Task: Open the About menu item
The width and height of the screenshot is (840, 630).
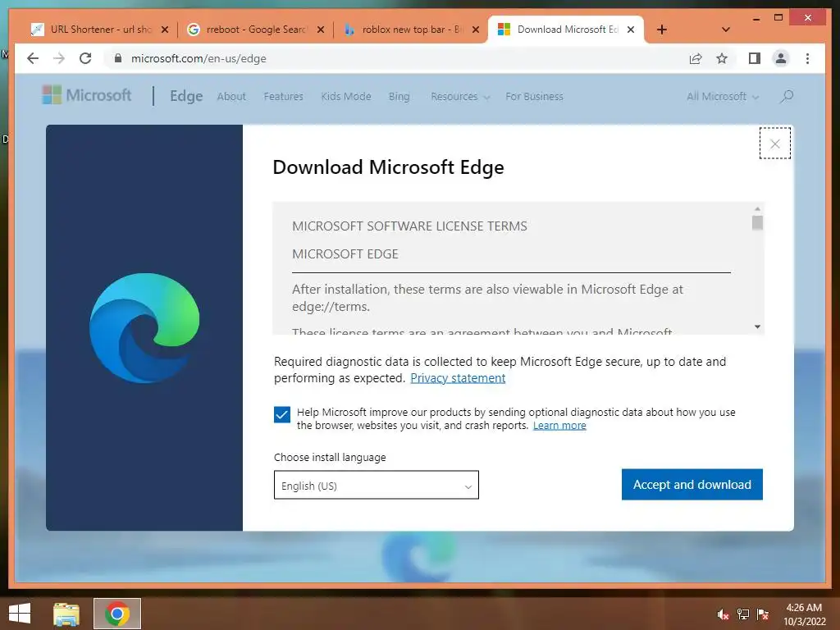Action: 231,97
